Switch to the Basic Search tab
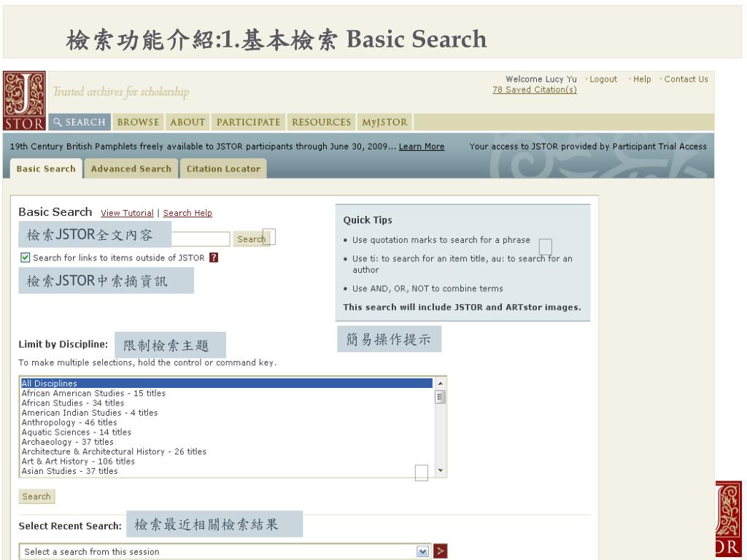This screenshot has width=747, height=560. click(x=46, y=168)
